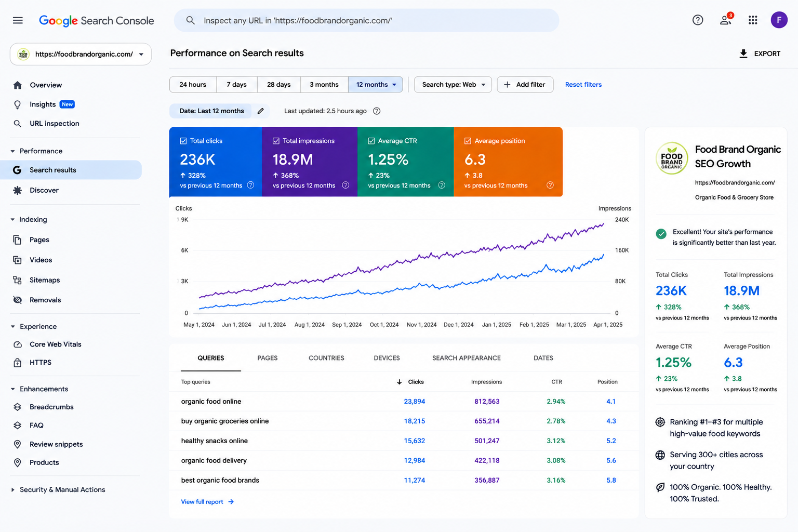798x532 pixels.
Task: Select Queries tab
Action: tap(211, 358)
